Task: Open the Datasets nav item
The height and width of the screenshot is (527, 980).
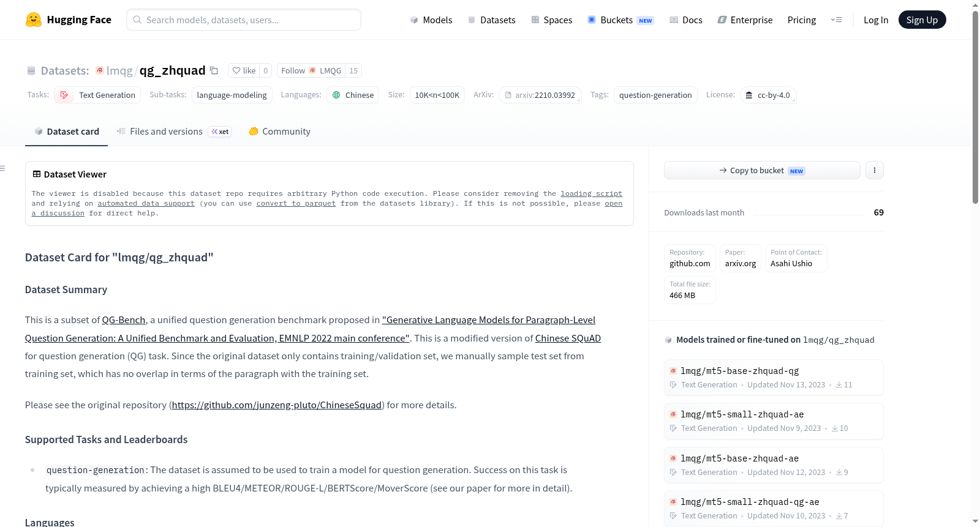Action: coord(492,20)
